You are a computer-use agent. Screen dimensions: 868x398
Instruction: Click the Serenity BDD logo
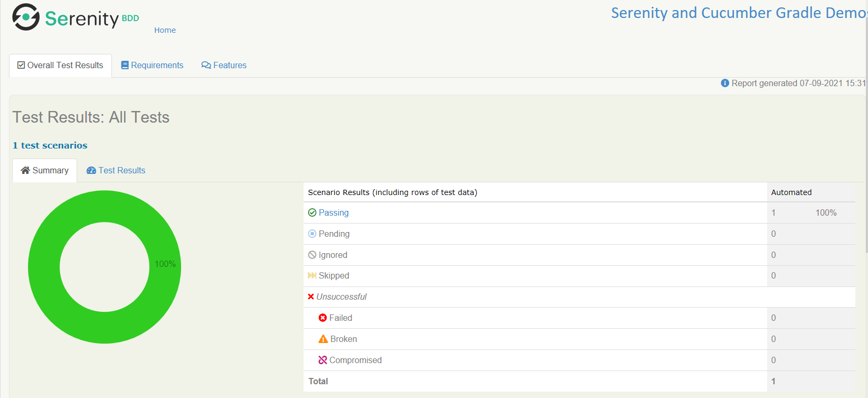click(76, 17)
